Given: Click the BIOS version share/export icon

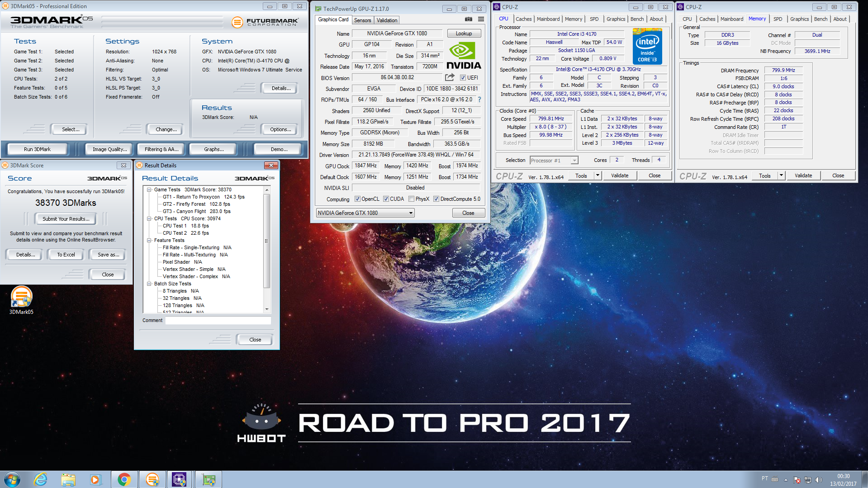Looking at the screenshot, I should [450, 77].
